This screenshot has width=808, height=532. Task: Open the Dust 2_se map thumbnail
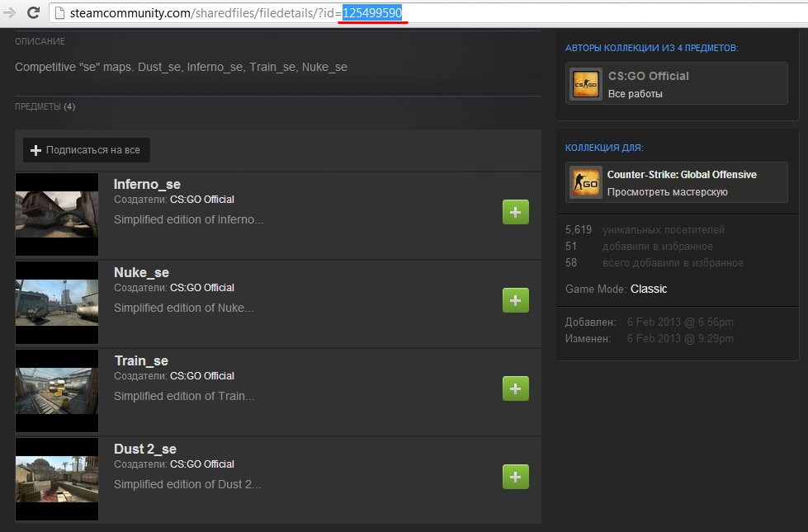point(57,479)
